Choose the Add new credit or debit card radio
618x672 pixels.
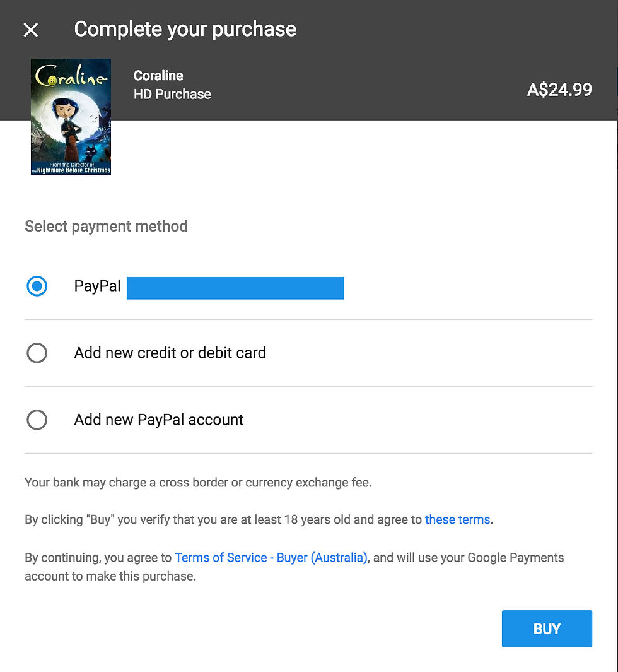point(37,353)
